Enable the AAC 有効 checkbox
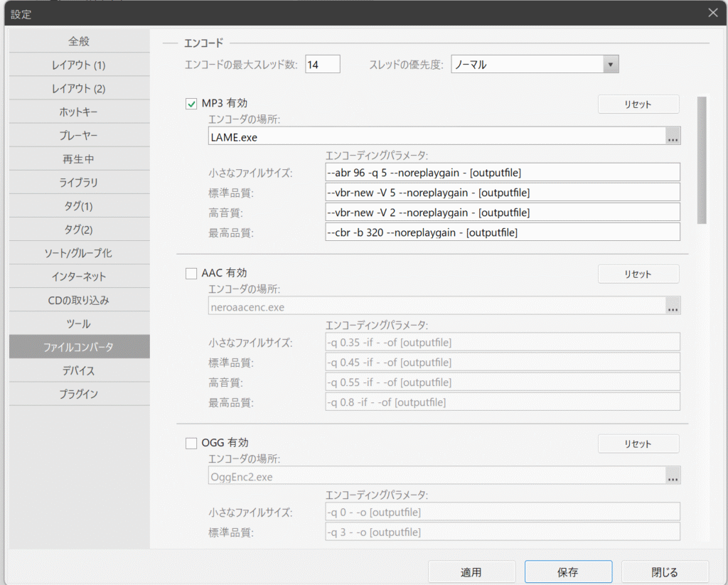 point(191,274)
